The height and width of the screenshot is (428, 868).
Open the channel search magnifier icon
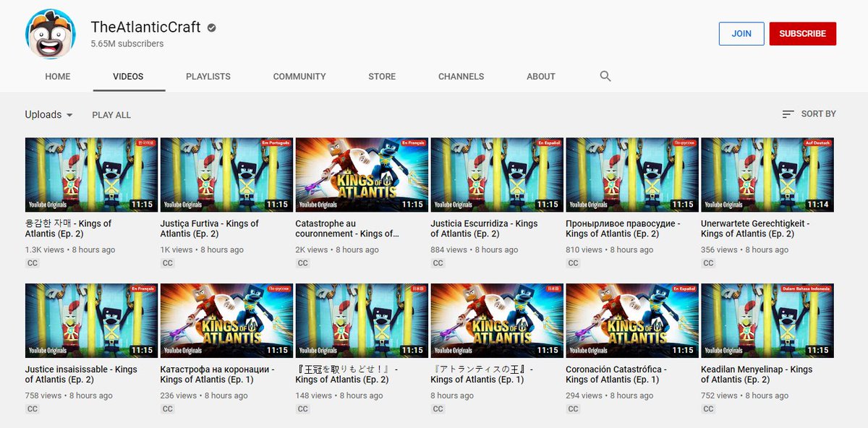(x=605, y=76)
